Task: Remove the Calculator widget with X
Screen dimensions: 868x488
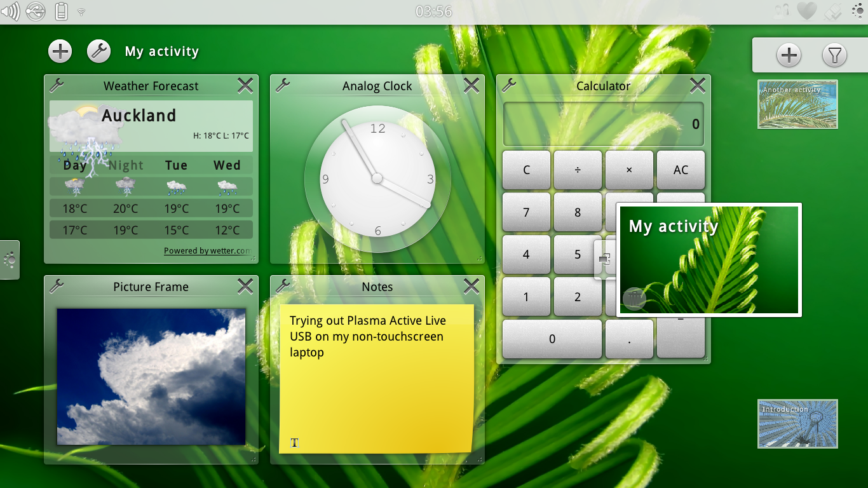Action: pyautogui.click(x=698, y=85)
